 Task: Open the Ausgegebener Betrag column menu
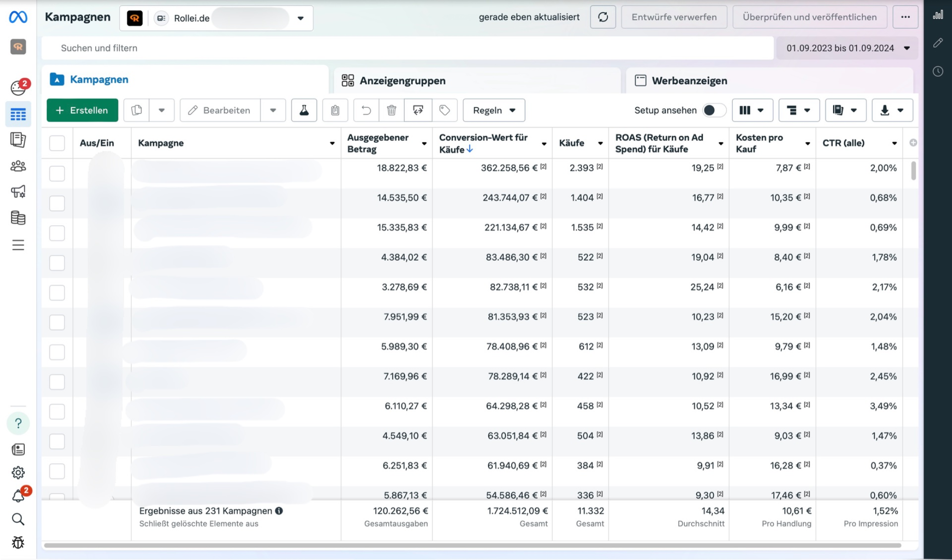click(424, 144)
